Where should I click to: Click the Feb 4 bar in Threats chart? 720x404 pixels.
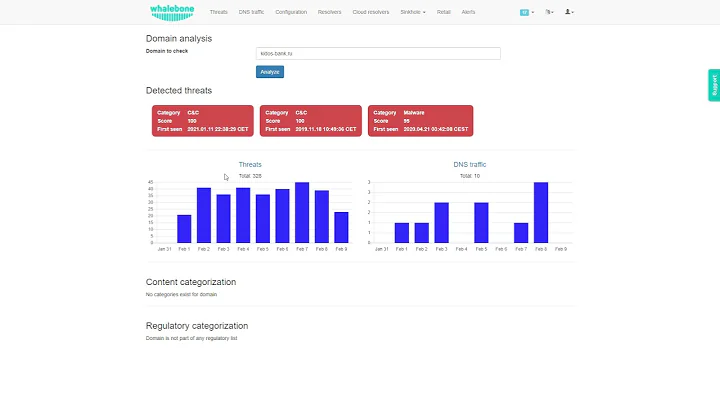coord(243,215)
